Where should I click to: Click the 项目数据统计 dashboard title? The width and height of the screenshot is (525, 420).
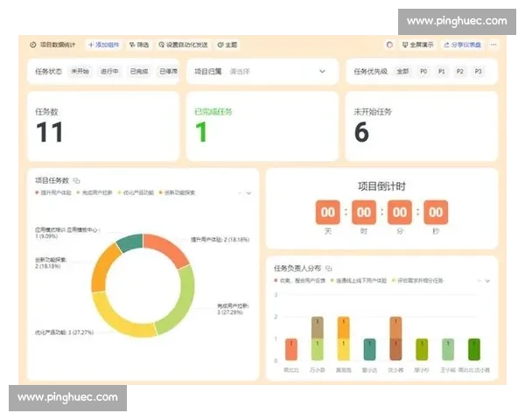pos(58,45)
